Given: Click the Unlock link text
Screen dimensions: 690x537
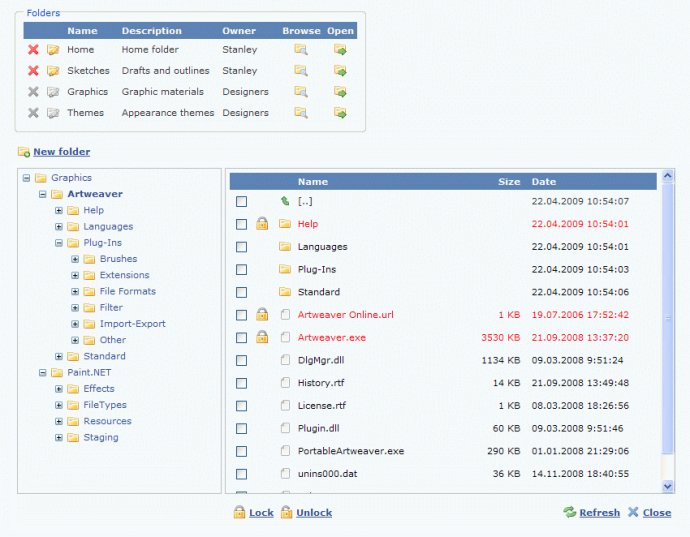Looking at the screenshot, I should pyautogui.click(x=314, y=513).
